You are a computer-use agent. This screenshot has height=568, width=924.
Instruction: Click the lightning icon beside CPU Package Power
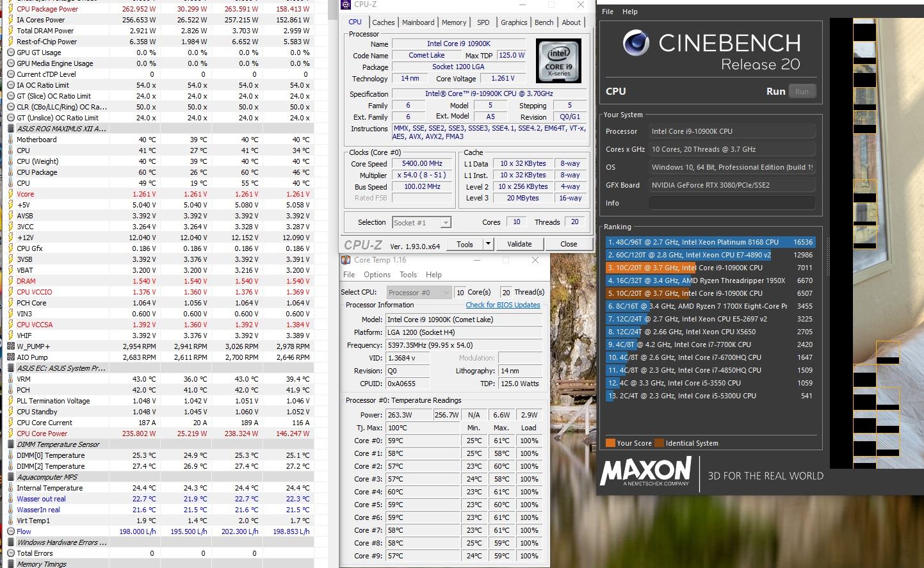click(x=10, y=9)
